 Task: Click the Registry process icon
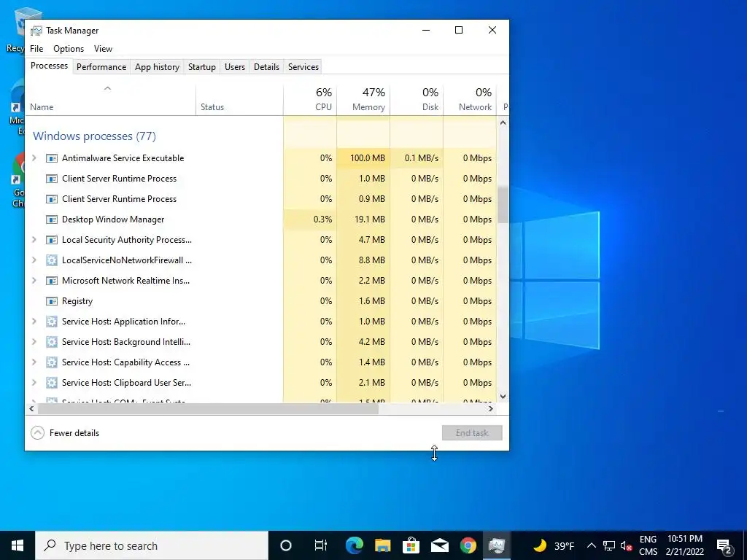pyautogui.click(x=52, y=301)
